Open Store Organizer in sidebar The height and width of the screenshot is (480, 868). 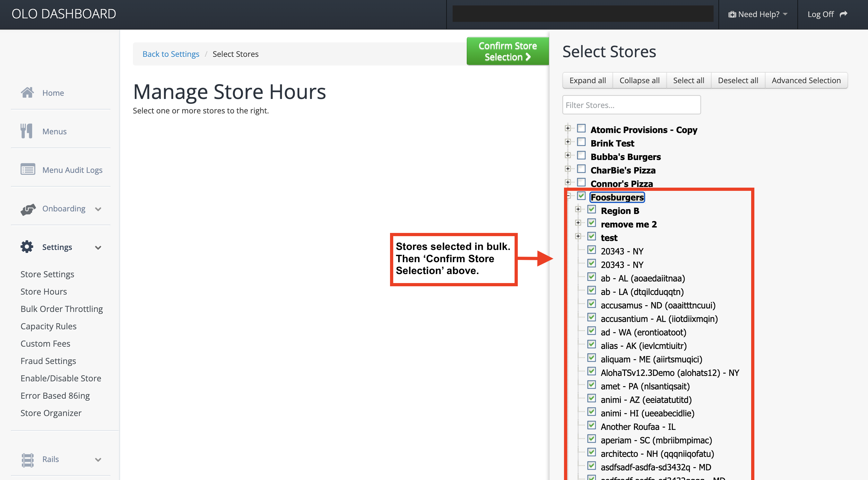tap(51, 413)
